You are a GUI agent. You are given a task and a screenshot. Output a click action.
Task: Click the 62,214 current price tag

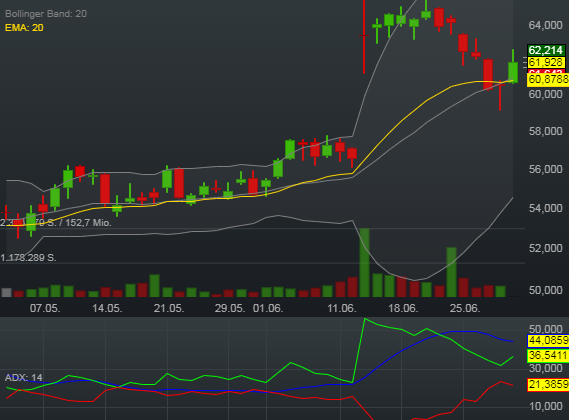click(546, 50)
